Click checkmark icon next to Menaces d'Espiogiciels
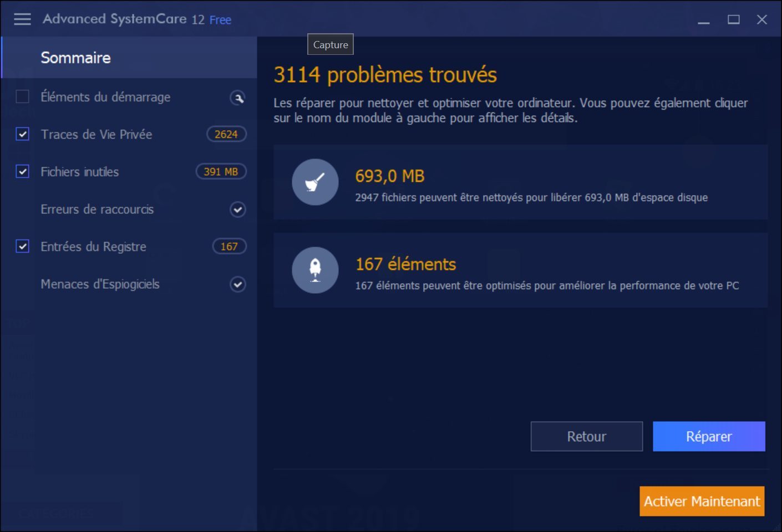This screenshot has height=532, width=782. (238, 284)
